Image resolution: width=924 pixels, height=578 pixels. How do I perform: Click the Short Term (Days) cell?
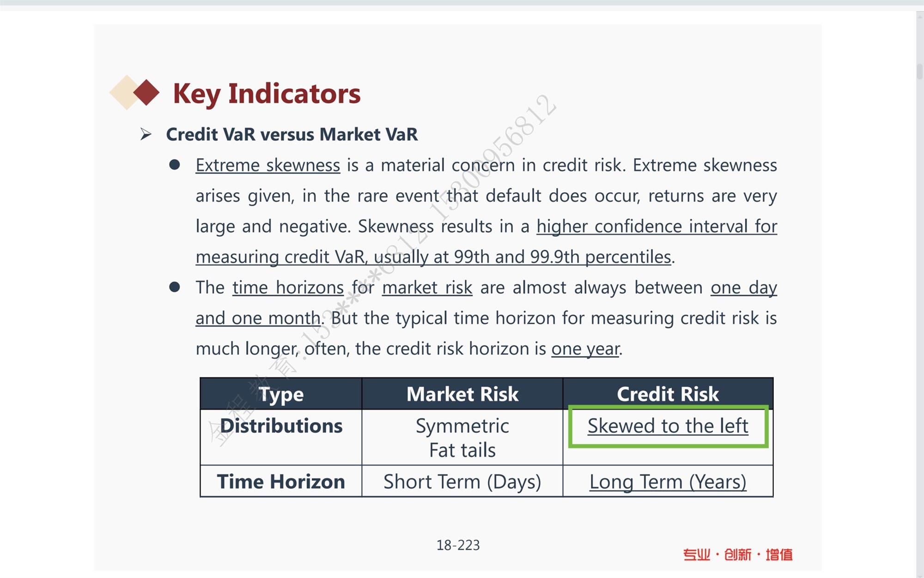coord(462,482)
